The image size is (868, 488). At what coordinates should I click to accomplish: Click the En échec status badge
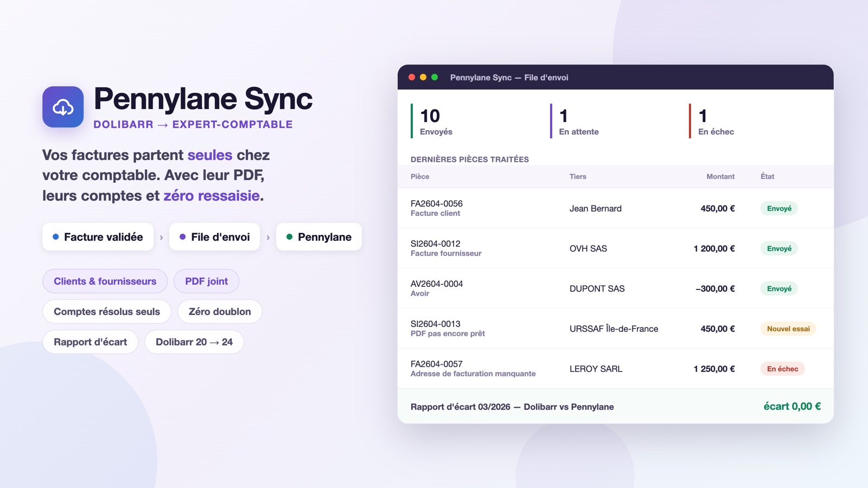(x=782, y=369)
